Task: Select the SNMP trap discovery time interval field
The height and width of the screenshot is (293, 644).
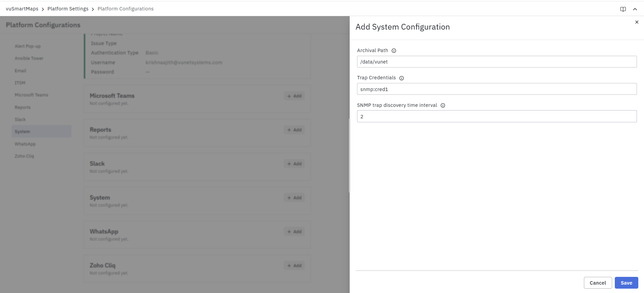Action: (x=497, y=117)
